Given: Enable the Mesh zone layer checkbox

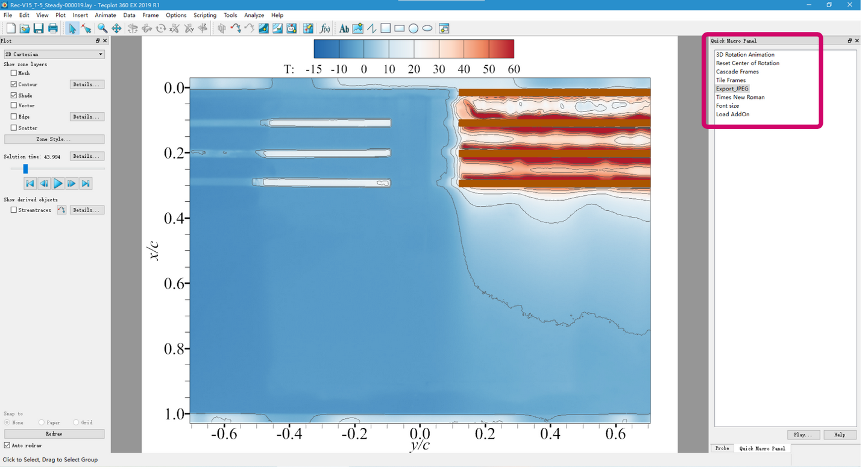Looking at the screenshot, I should pyautogui.click(x=14, y=73).
